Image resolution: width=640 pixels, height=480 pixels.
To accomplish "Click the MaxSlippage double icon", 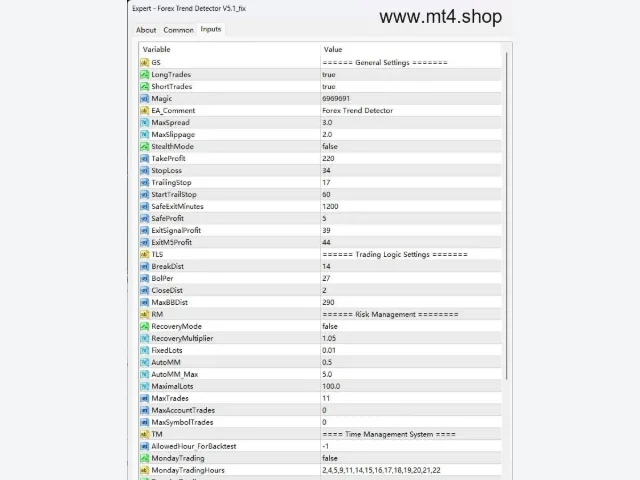I will click(144, 134).
